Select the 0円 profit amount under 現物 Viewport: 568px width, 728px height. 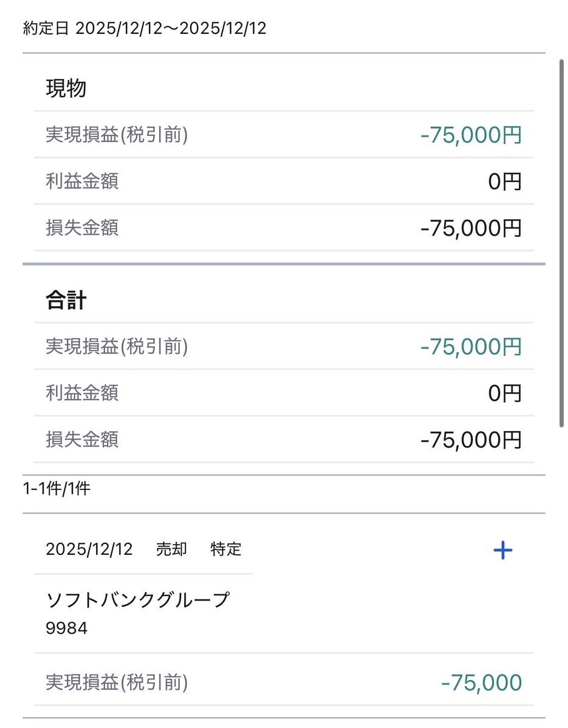pos(505,182)
